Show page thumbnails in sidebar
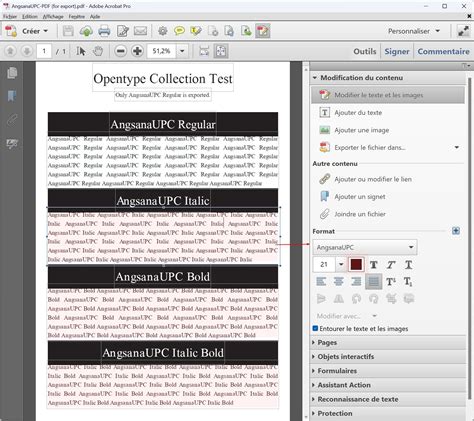This screenshot has height=421, width=474. [12, 73]
